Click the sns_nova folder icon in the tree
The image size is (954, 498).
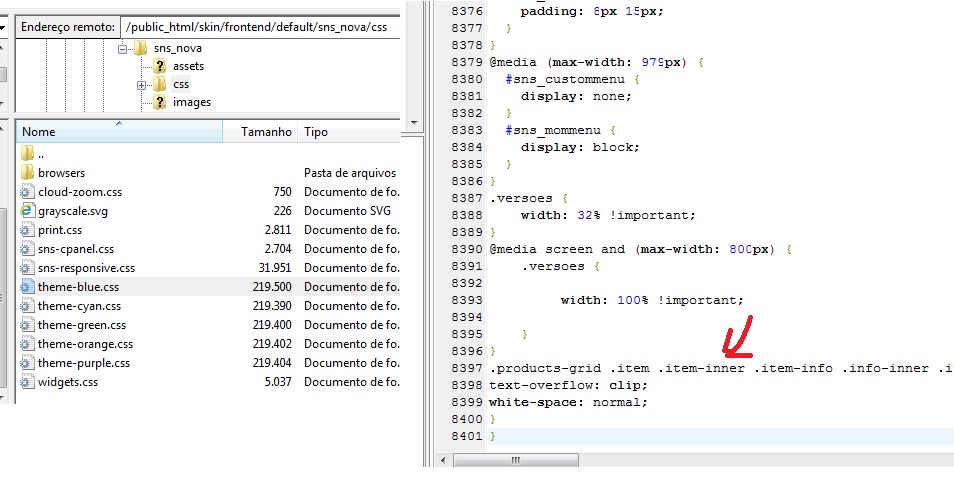[140, 48]
